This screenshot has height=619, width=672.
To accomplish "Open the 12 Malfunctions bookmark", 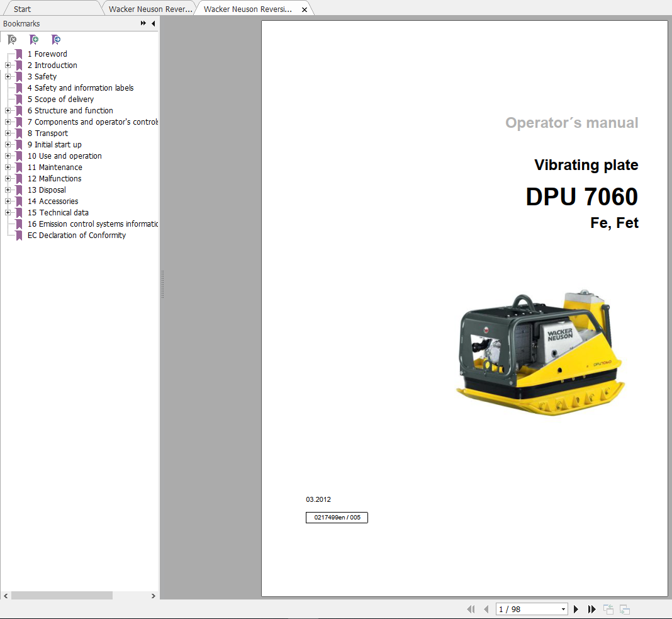I will [55, 178].
